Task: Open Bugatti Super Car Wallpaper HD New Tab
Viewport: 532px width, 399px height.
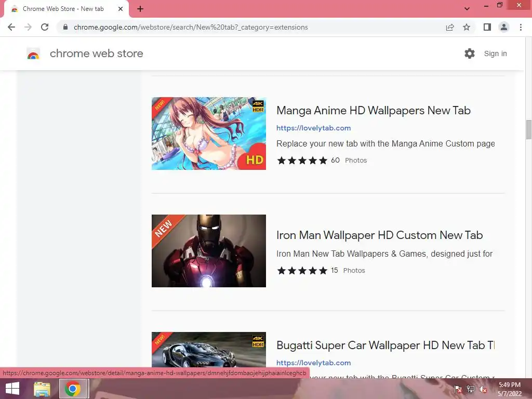Action: [x=385, y=345]
